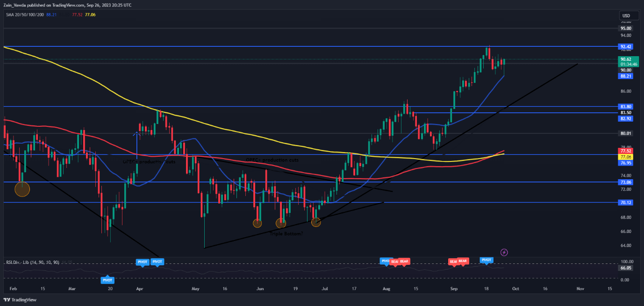
Task: Click the 70.12 horizontal level label
Action: click(x=625, y=203)
